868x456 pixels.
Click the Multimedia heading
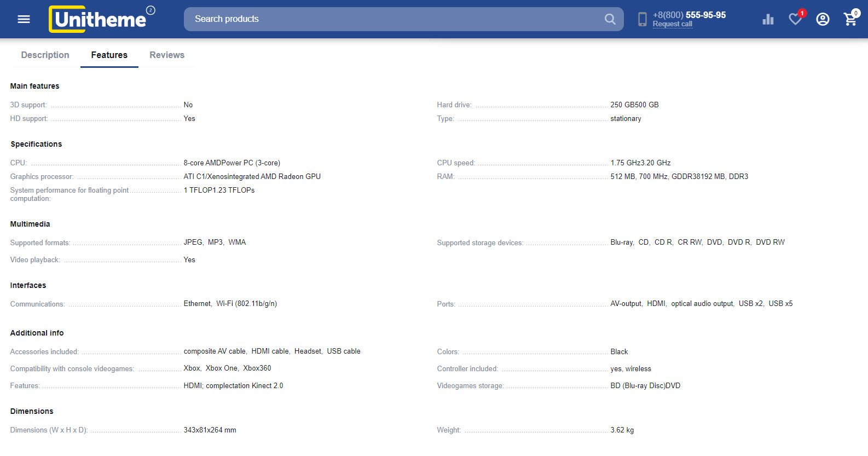pos(30,224)
